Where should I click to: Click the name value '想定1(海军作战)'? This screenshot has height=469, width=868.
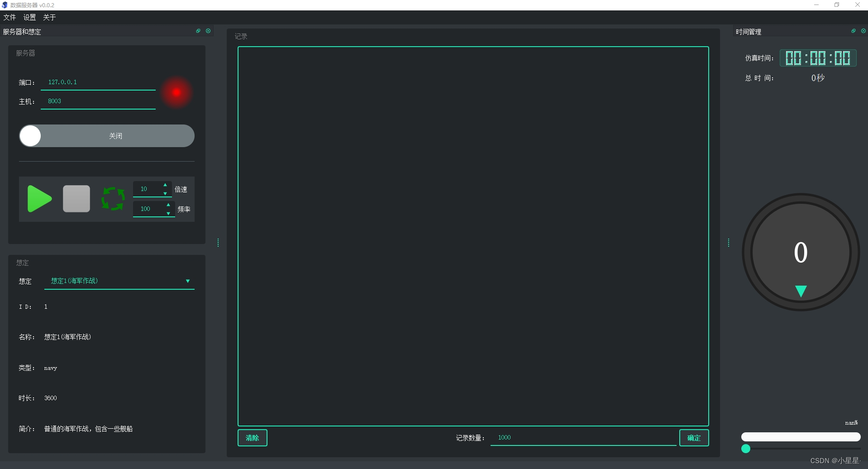coord(67,337)
